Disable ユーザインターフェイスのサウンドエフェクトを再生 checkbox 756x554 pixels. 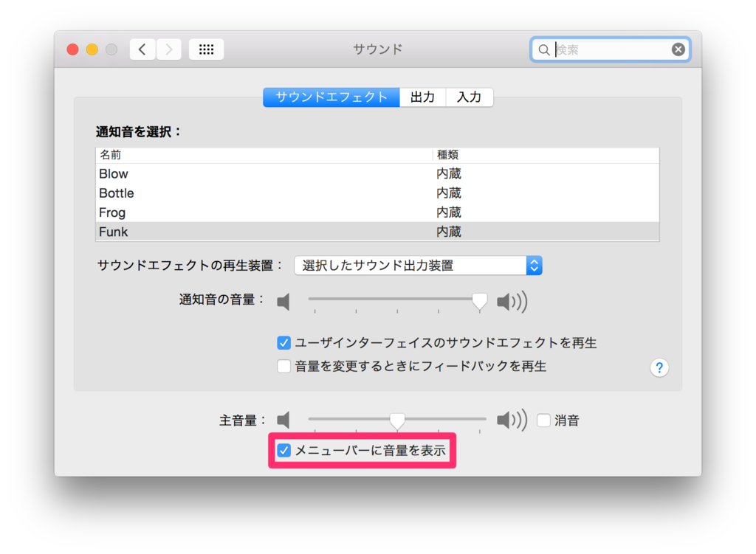point(284,342)
